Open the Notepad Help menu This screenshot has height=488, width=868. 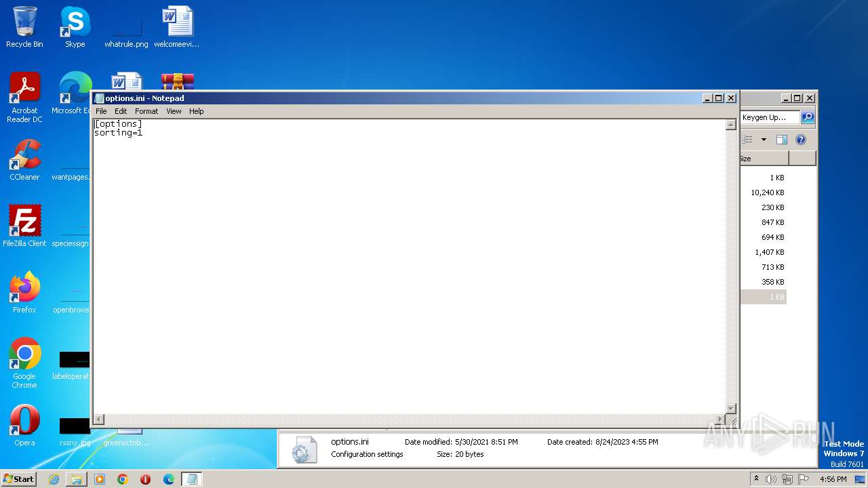[196, 111]
